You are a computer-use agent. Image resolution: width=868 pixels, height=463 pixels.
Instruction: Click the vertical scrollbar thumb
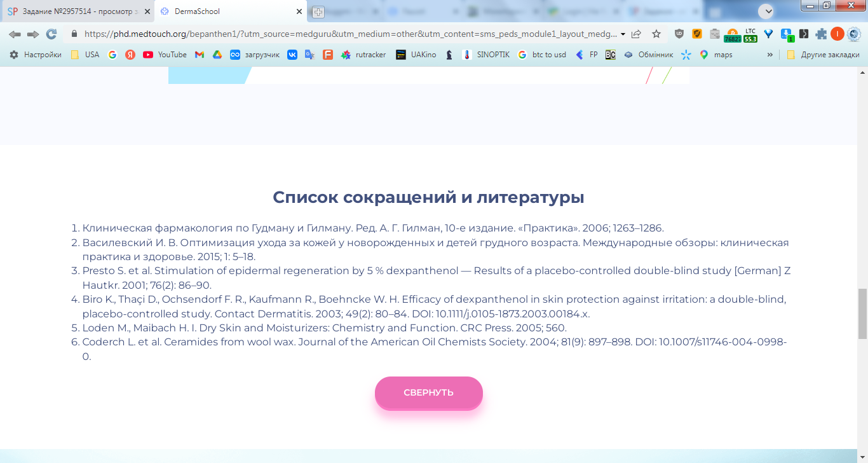[x=862, y=313]
